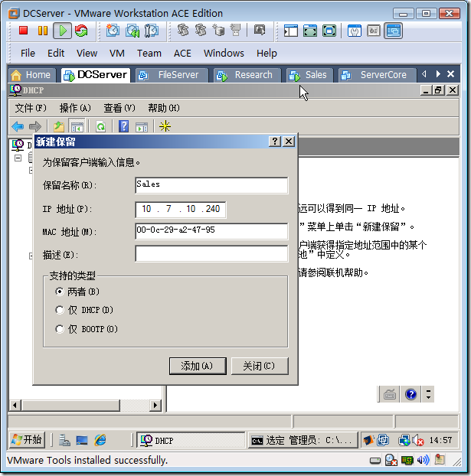Open the DHCP 查看(V) menu
Viewport: 471px width, 476px height.
(119, 108)
